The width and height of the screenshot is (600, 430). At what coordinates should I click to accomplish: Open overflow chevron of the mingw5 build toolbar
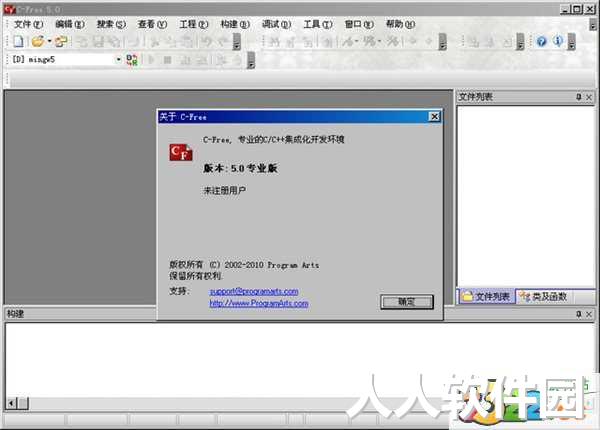click(x=251, y=60)
